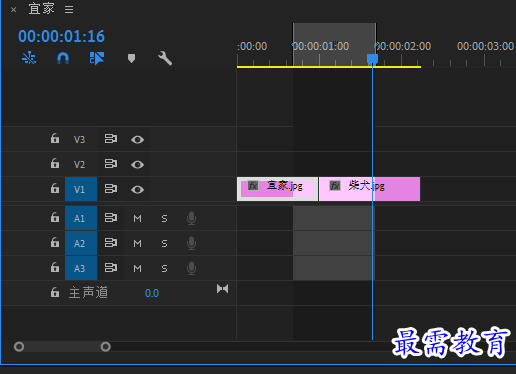Screen dimensions: 516x374
Task: Hide track V1 output with eye
Action: pos(137,189)
